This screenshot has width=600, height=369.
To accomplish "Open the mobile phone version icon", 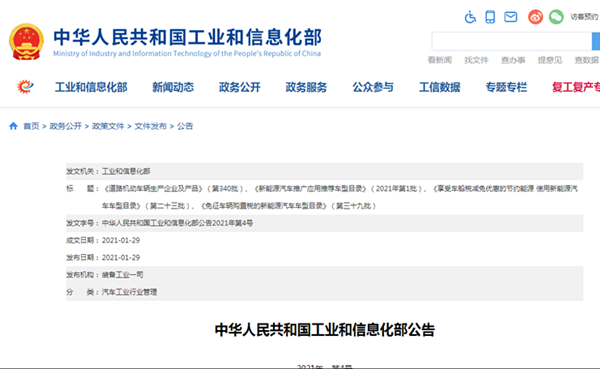I will coord(490,17).
